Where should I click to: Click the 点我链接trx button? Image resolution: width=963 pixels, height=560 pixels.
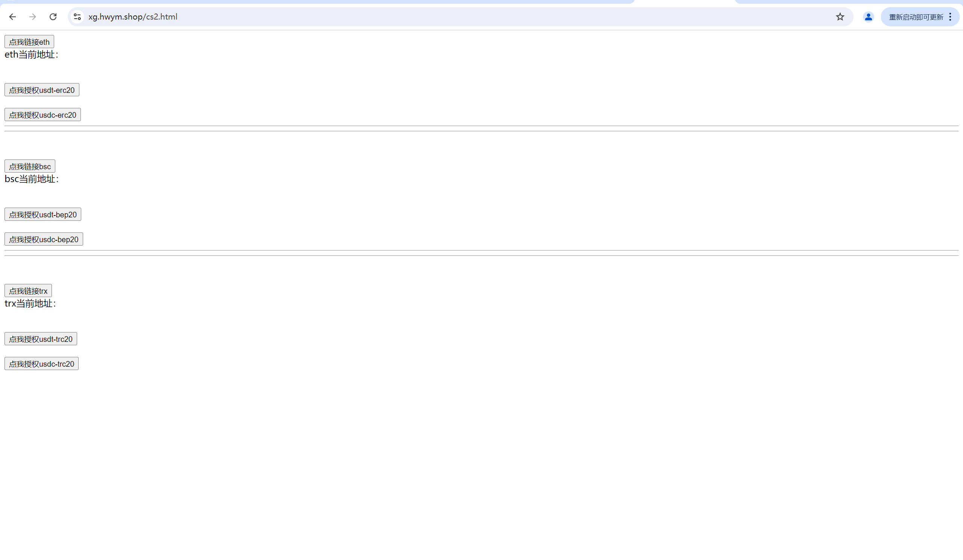click(28, 291)
